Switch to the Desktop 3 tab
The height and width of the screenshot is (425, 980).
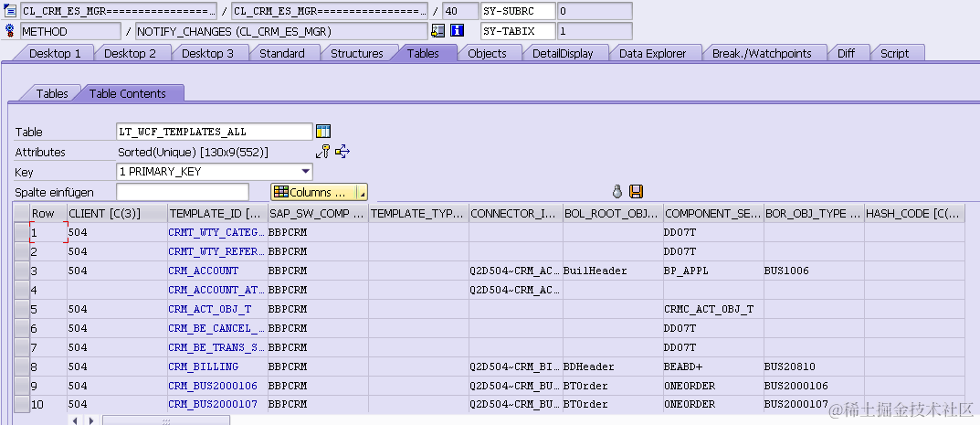click(x=207, y=53)
